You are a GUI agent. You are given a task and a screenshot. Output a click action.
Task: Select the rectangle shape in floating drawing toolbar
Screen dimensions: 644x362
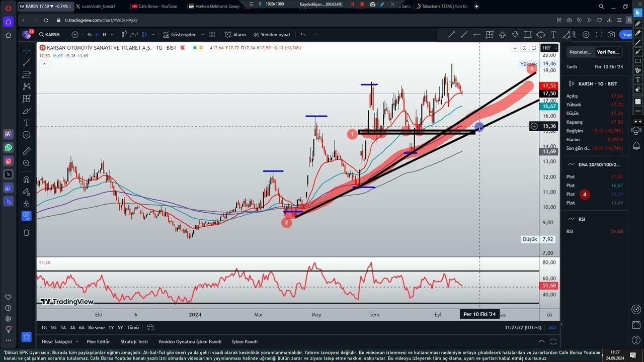click(528, 35)
